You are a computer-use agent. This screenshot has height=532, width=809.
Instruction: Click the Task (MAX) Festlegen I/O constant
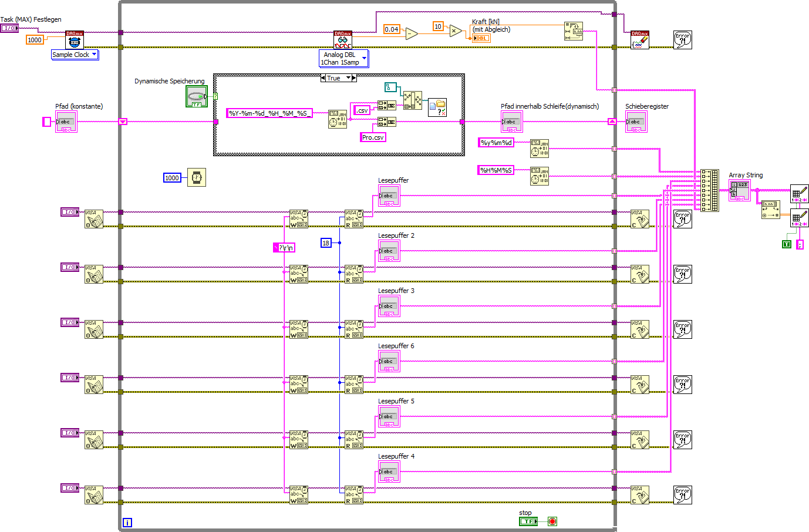click(x=9, y=28)
